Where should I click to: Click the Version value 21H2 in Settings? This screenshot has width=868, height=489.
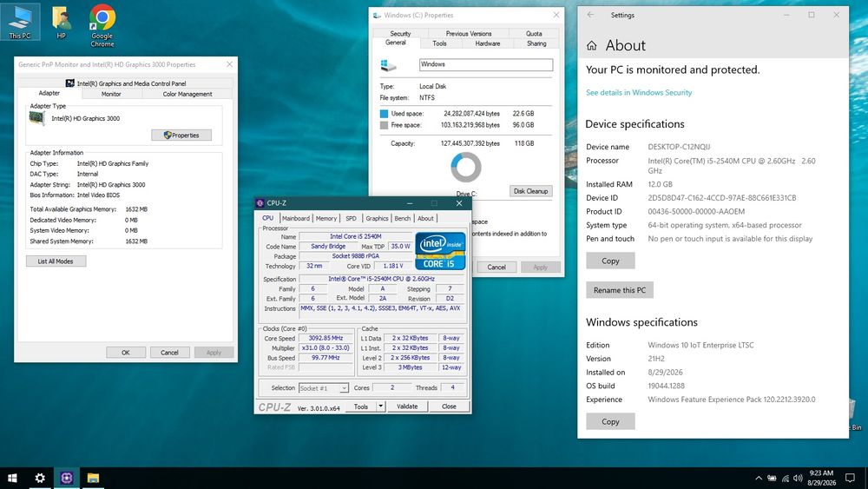[656, 359]
